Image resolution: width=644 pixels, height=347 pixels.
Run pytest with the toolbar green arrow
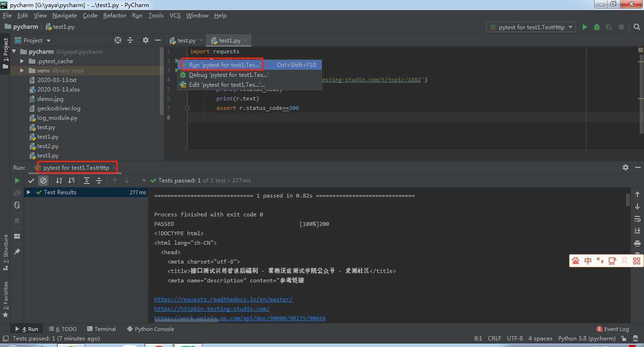[x=585, y=27]
